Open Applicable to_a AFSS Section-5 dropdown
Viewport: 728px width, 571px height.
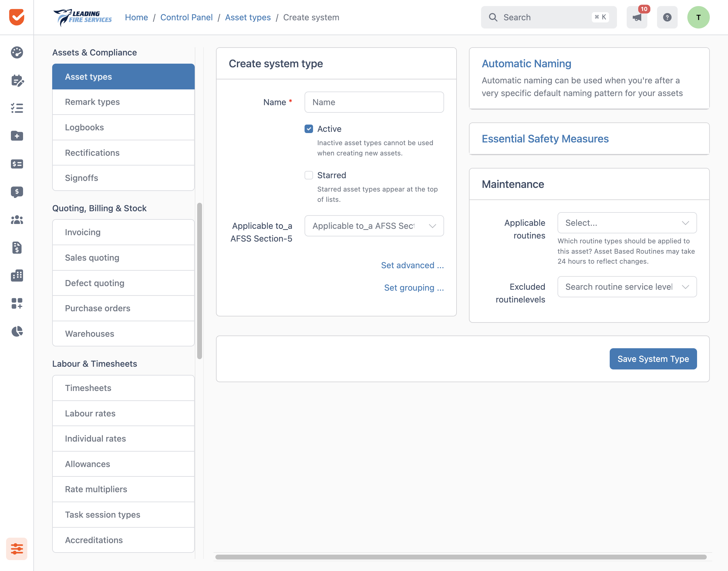coord(374,226)
